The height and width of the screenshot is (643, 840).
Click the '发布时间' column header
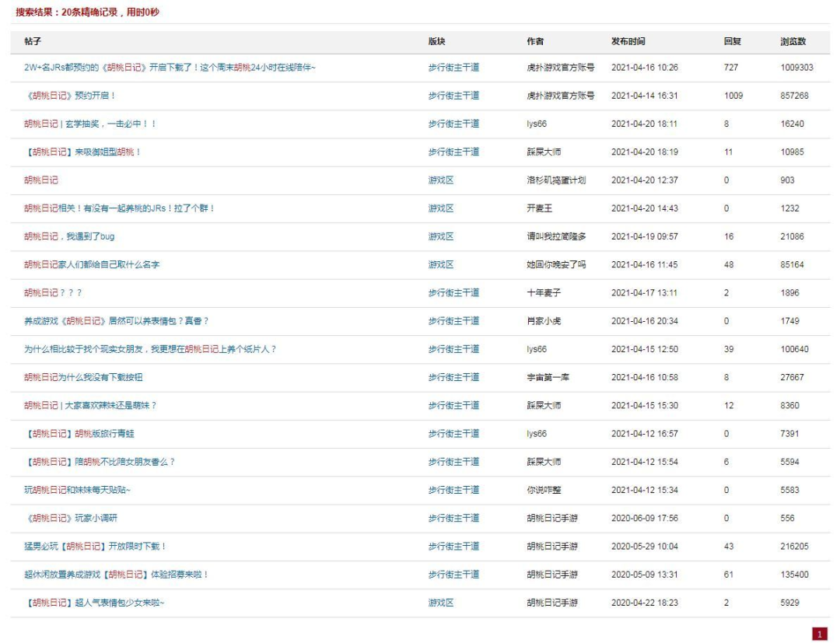[x=628, y=42]
